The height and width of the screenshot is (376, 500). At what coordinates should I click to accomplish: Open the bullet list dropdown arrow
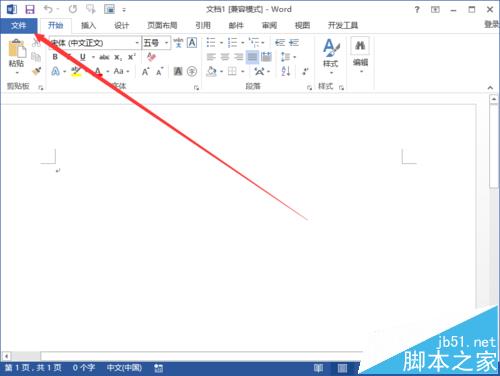pyautogui.click(x=221, y=43)
